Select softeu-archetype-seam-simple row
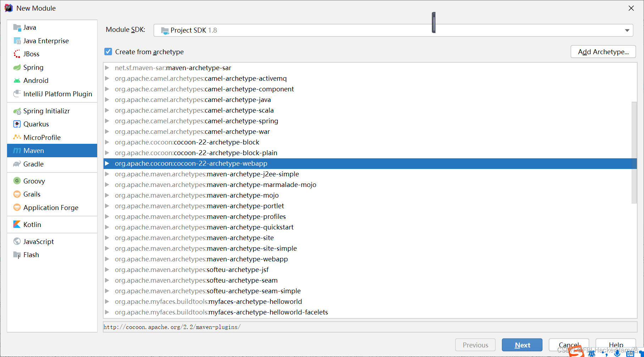This screenshot has width=644, height=357. tap(370, 291)
